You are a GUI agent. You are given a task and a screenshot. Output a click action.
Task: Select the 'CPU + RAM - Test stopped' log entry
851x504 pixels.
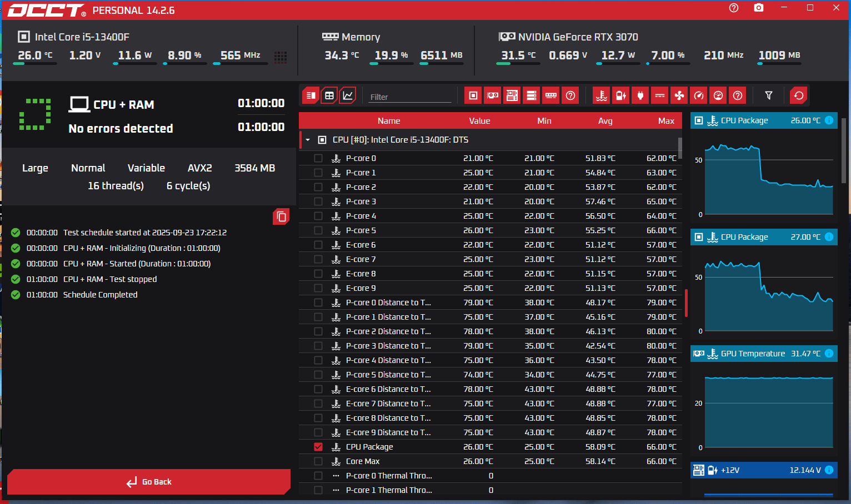point(110,279)
